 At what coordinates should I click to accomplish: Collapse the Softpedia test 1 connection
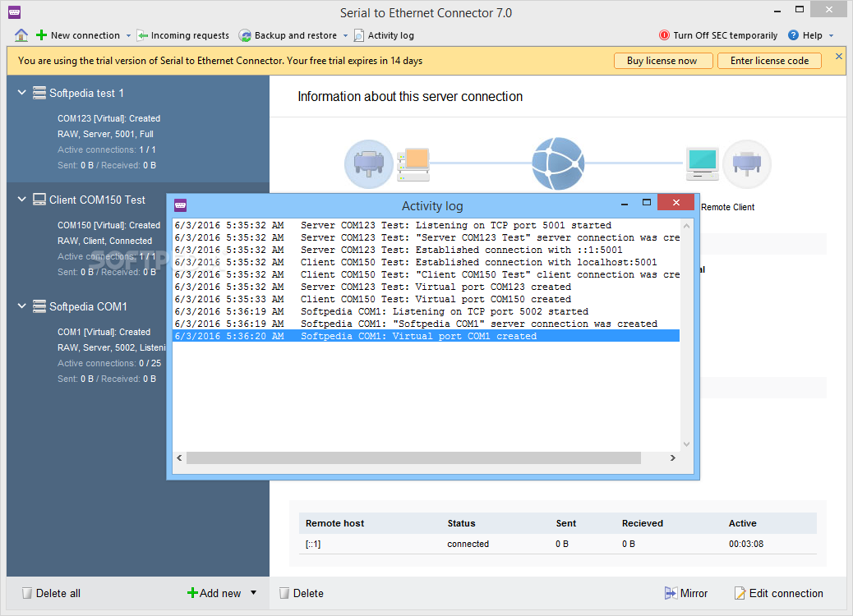(x=21, y=93)
